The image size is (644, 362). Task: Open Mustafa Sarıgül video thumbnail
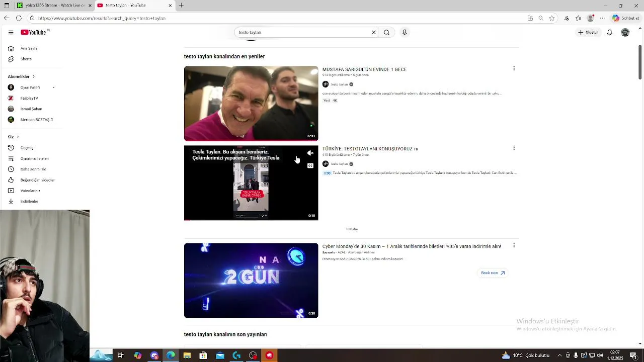tap(251, 104)
